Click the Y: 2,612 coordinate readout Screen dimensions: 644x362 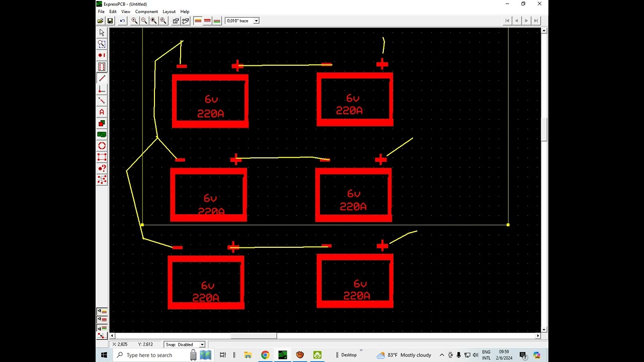pyautogui.click(x=145, y=344)
